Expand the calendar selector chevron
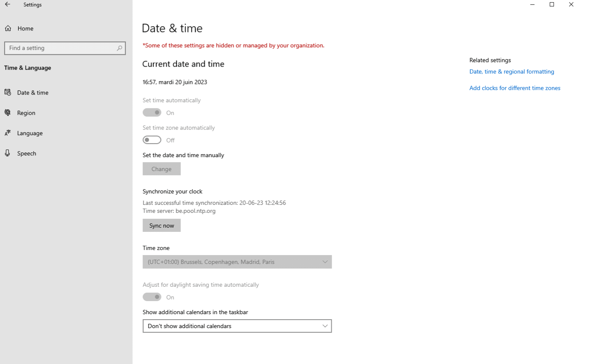This screenshot has height=364, width=589. pos(325,326)
